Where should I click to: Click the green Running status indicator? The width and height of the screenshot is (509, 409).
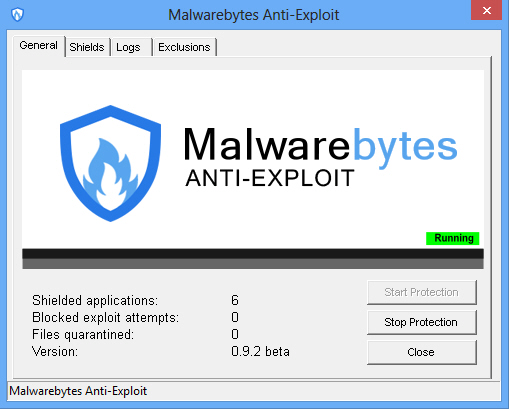(453, 238)
